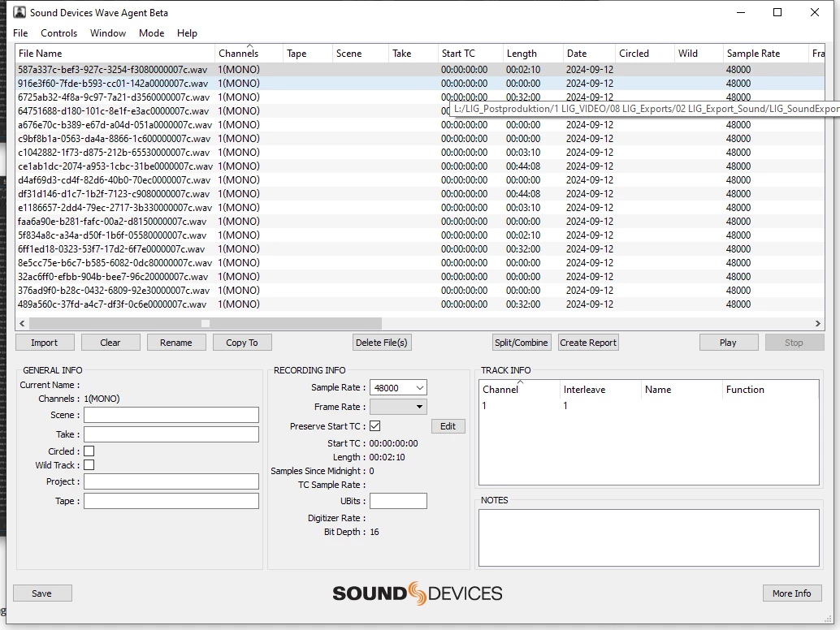The height and width of the screenshot is (630, 840).
Task: Click the Rename button
Action: pyautogui.click(x=176, y=343)
